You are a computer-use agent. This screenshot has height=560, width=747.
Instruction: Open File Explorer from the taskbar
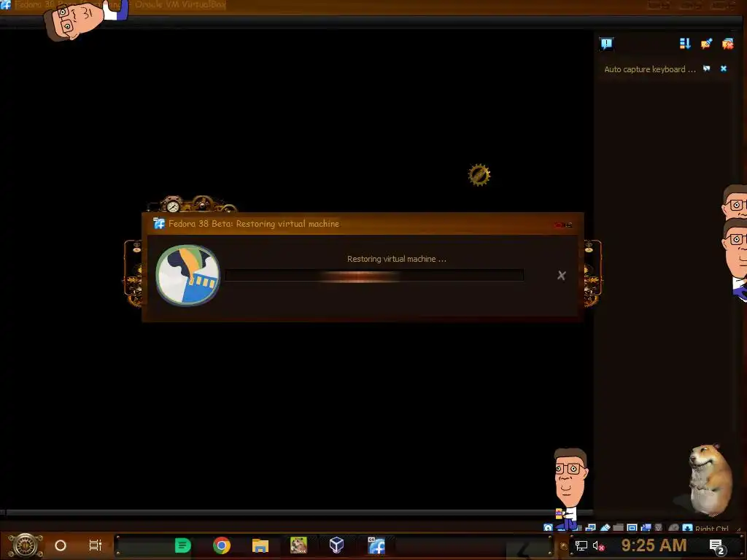point(260,545)
